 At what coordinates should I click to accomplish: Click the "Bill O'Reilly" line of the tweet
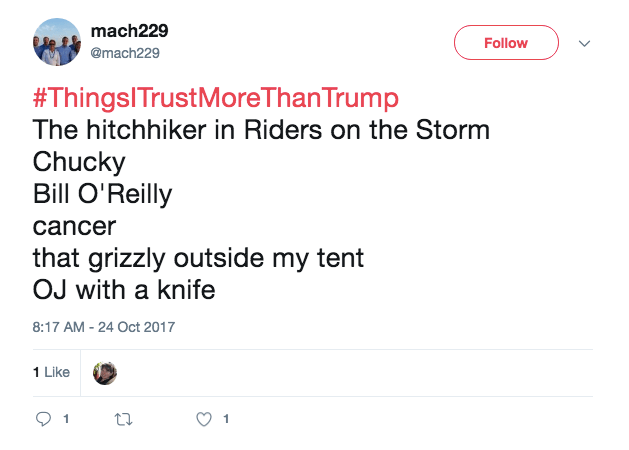tap(102, 194)
